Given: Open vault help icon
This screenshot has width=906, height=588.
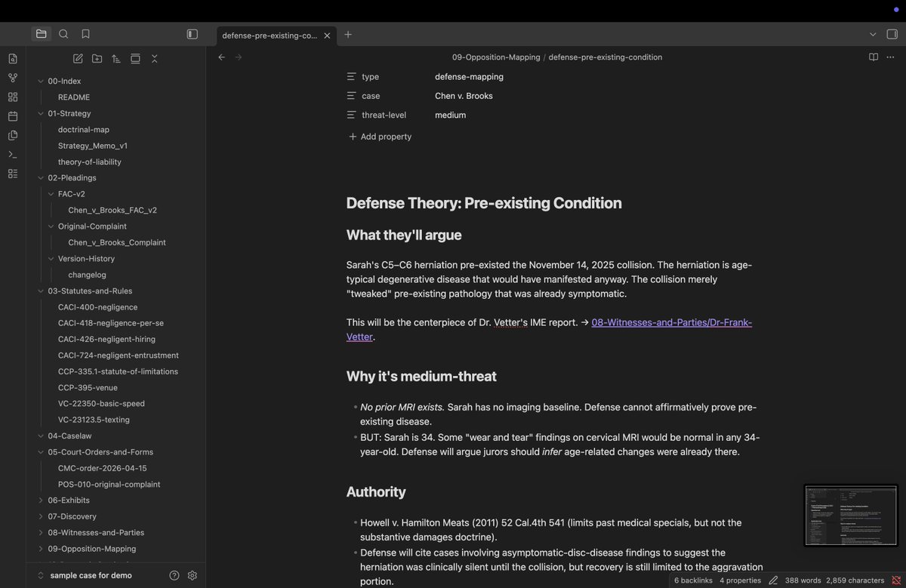Looking at the screenshot, I should tap(174, 576).
